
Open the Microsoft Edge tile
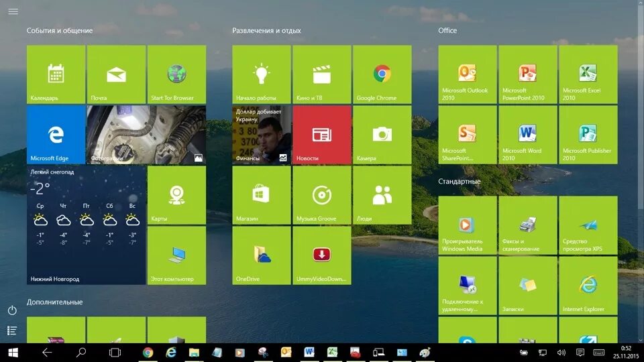[56, 135]
